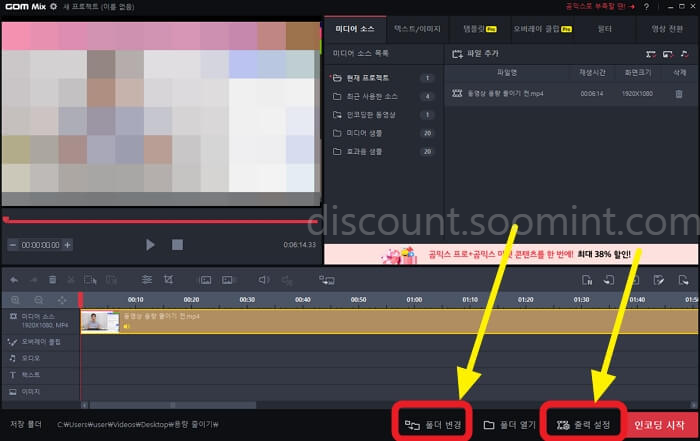
Task: Click the timeline horizontal scrollbar
Action: coord(172,405)
